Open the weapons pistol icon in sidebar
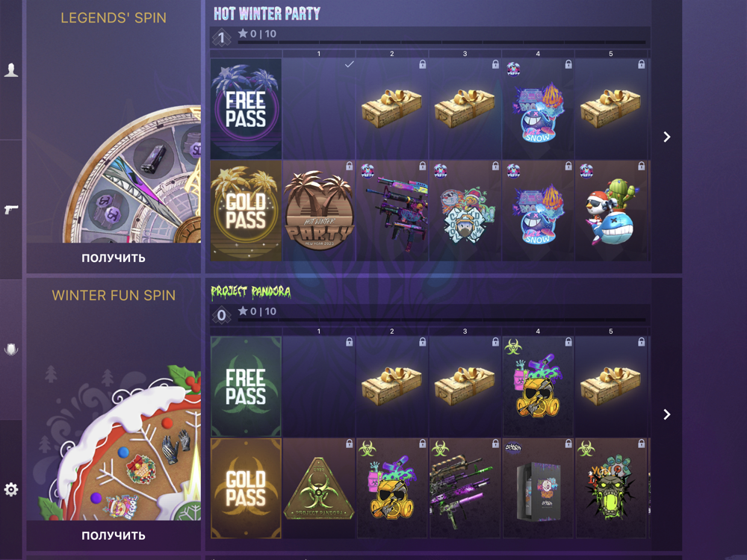This screenshot has width=747, height=560. click(11, 209)
